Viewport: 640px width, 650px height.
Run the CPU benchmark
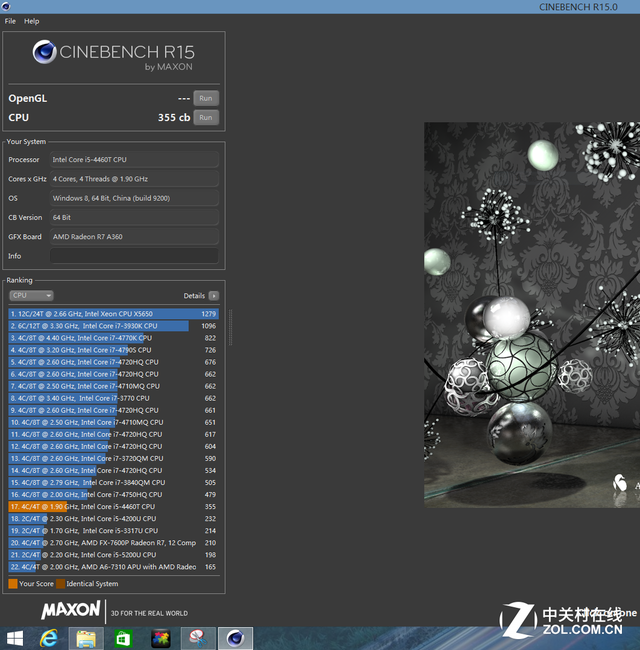coord(206,117)
